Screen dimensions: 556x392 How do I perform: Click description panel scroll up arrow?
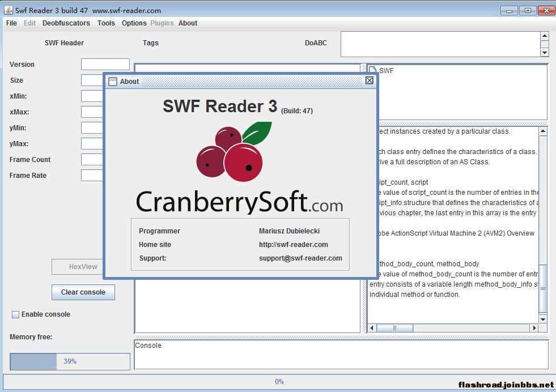click(543, 131)
